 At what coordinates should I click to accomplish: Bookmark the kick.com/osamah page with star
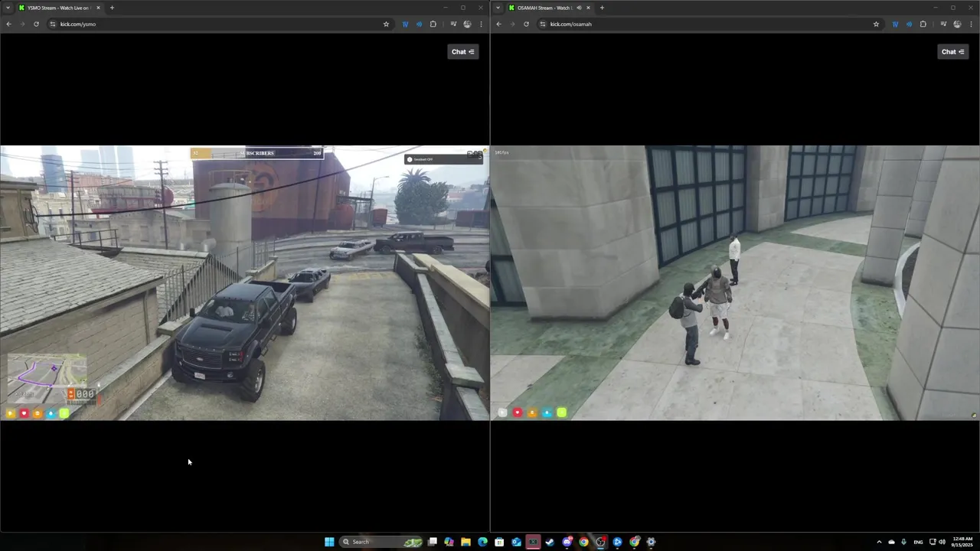pyautogui.click(x=876, y=24)
